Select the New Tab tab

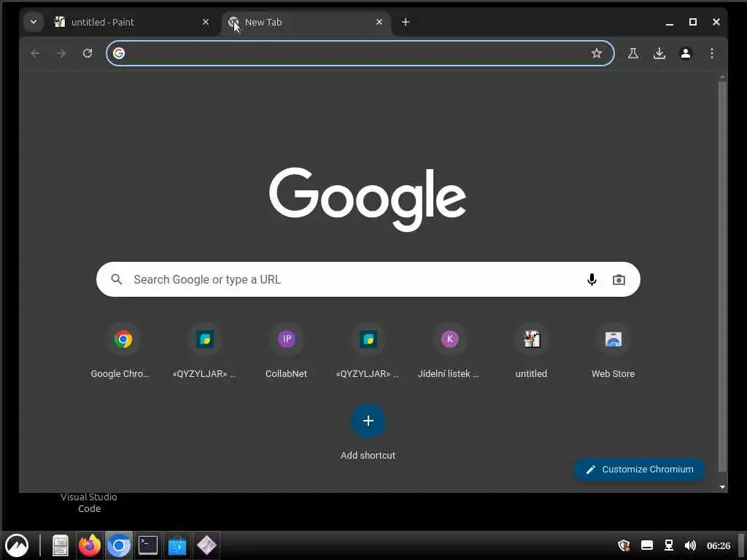[x=306, y=23]
